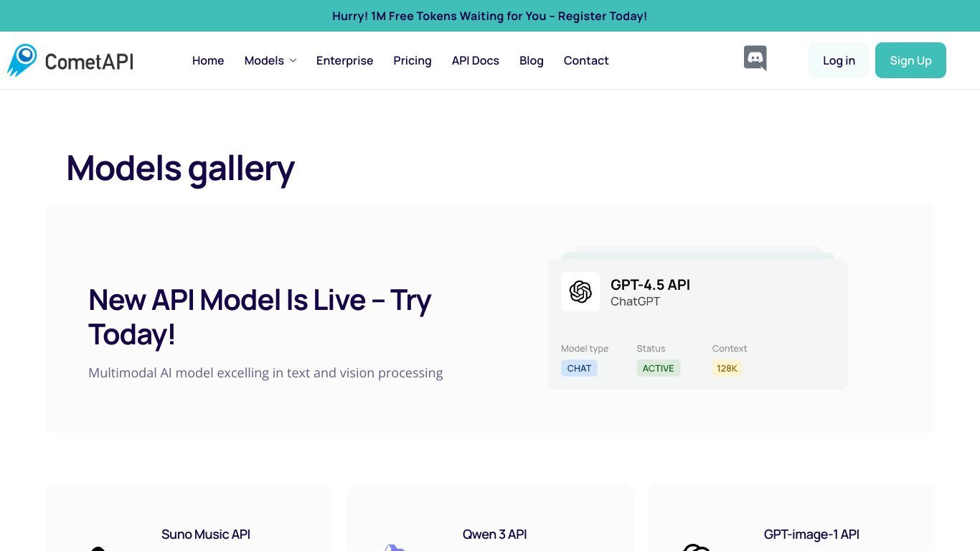Go to Home in the navigation
Image resolution: width=980 pixels, height=551 pixels.
208,61
